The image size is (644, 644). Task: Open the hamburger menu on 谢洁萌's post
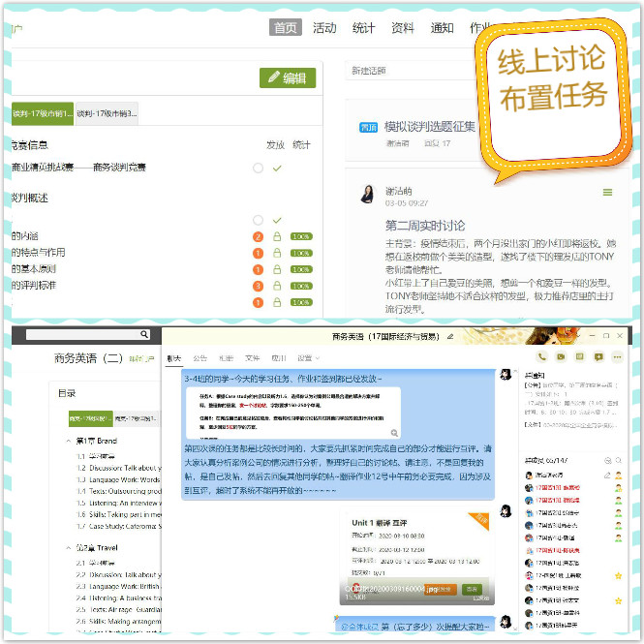pyautogui.click(x=607, y=193)
